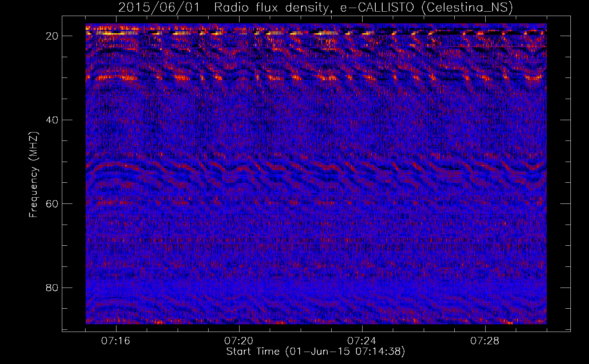The width and height of the screenshot is (589, 364).
Task: Click the 40 frequency tick label
Action: coord(52,120)
